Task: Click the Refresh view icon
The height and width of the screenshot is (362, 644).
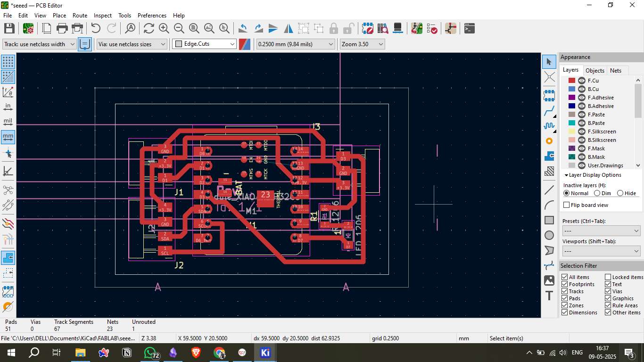Action: click(x=149, y=28)
